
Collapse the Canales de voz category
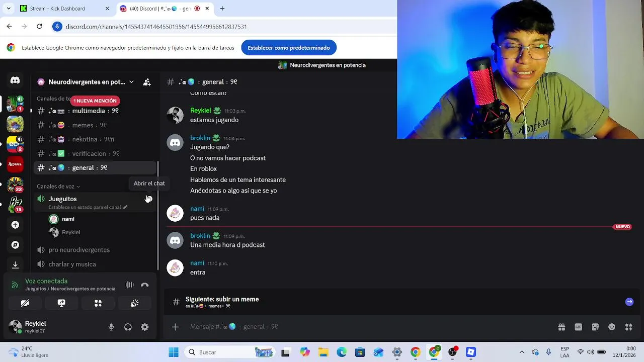coord(58,187)
